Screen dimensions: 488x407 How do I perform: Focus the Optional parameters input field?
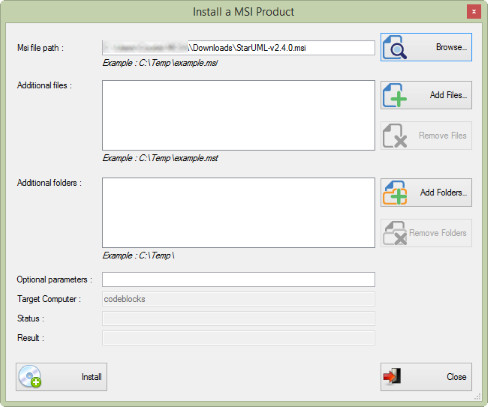tap(238, 279)
